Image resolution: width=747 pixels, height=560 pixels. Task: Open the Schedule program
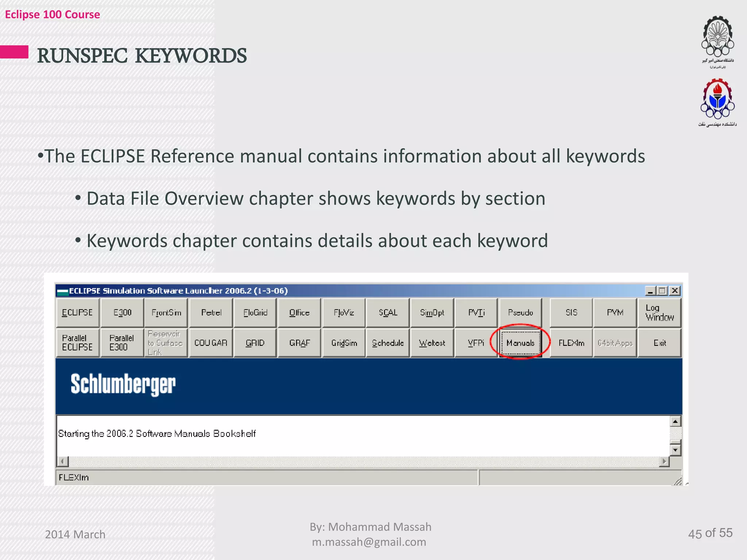point(388,343)
